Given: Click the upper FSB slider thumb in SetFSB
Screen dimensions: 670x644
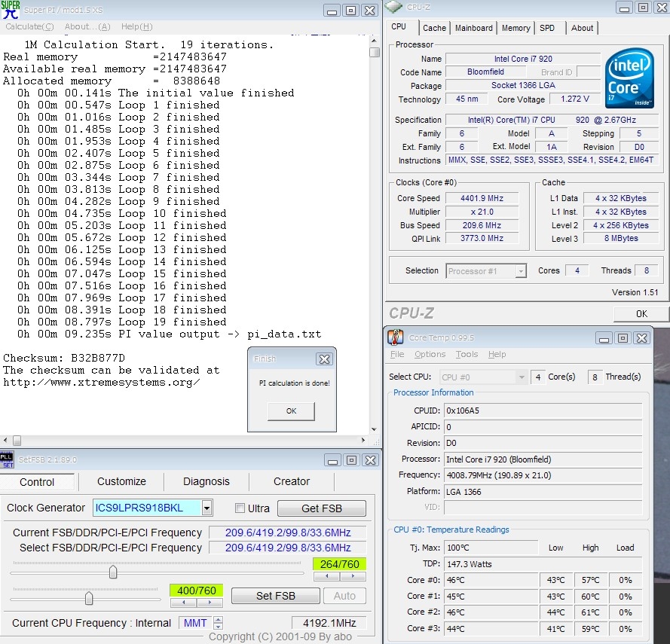Looking at the screenshot, I should 113,572.
